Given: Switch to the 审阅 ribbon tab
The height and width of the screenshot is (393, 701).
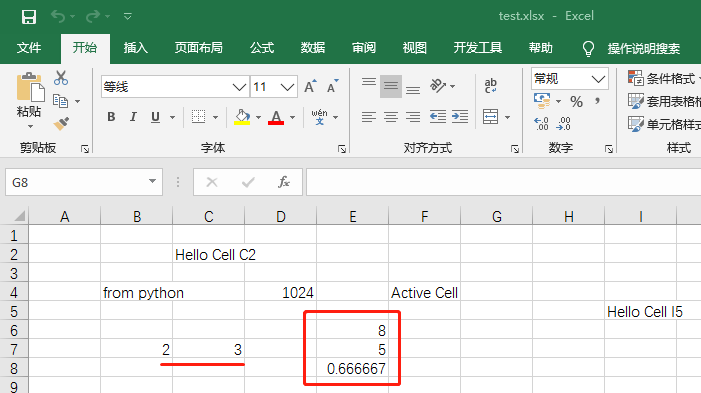Looking at the screenshot, I should coord(363,48).
